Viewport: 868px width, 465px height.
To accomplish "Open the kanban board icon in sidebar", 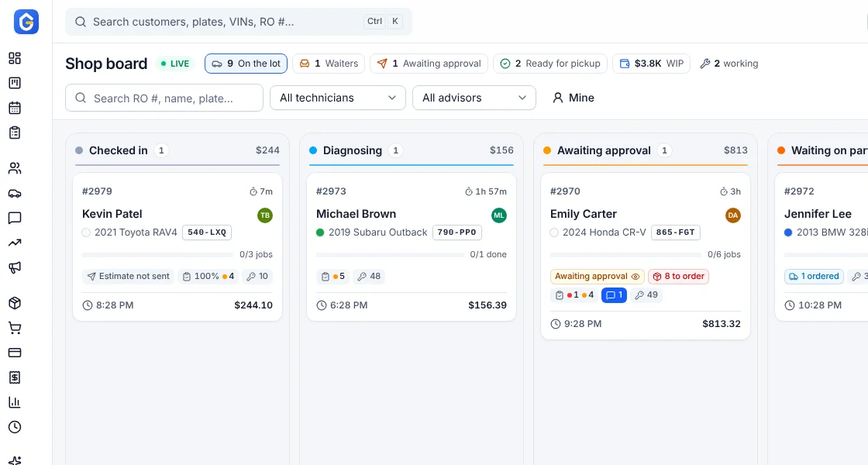I will tap(15, 83).
